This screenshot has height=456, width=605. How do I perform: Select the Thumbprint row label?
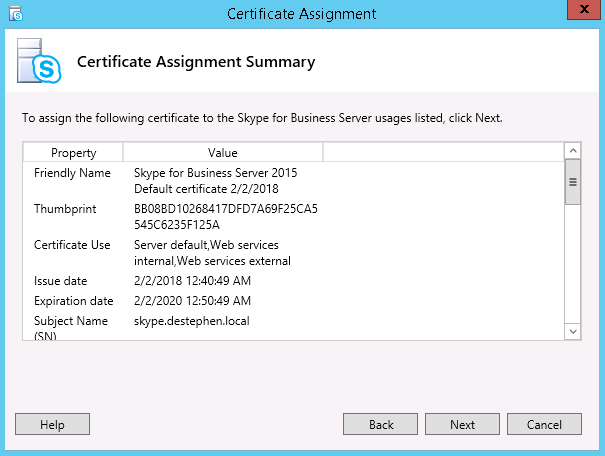coord(65,209)
